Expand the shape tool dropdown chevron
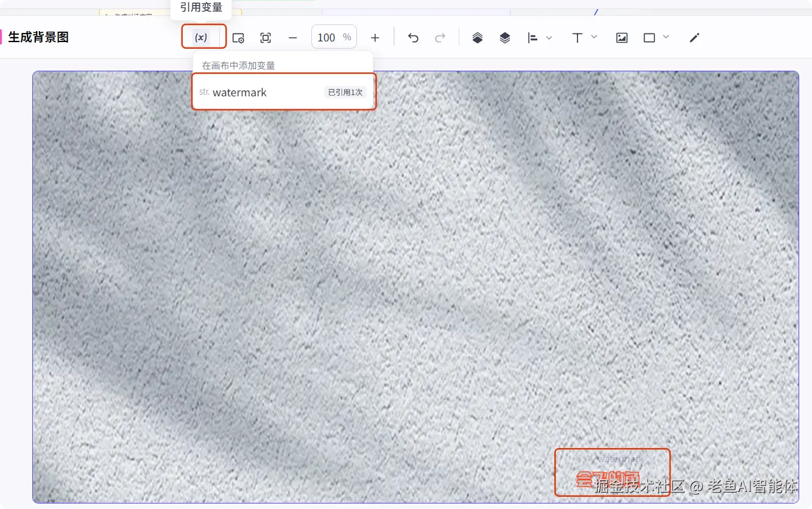This screenshot has height=509, width=812. point(666,37)
